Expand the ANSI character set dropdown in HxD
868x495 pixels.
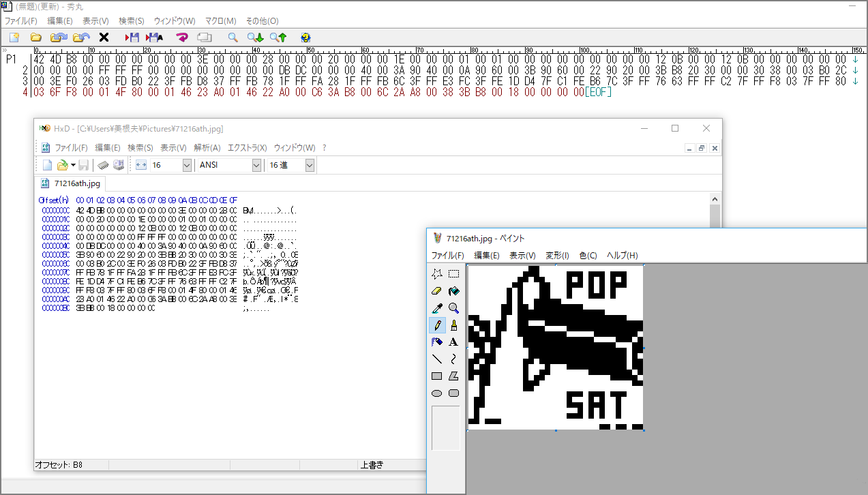(256, 165)
